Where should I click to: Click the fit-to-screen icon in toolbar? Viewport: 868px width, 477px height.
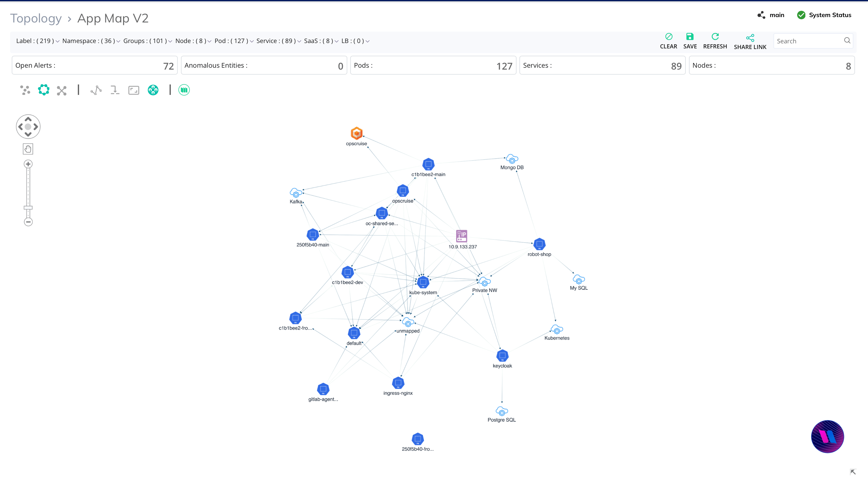(134, 90)
